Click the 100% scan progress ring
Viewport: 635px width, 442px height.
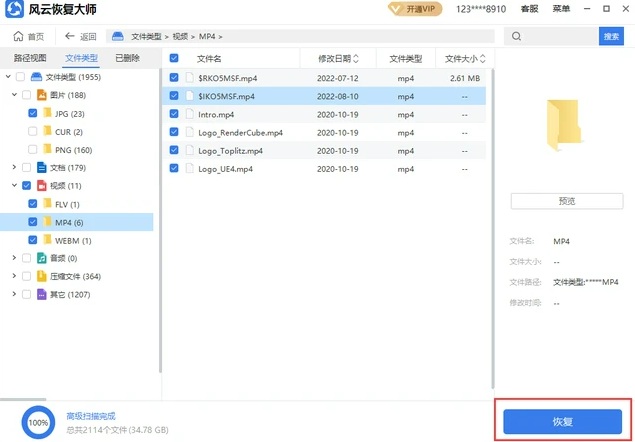pos(38,422)
